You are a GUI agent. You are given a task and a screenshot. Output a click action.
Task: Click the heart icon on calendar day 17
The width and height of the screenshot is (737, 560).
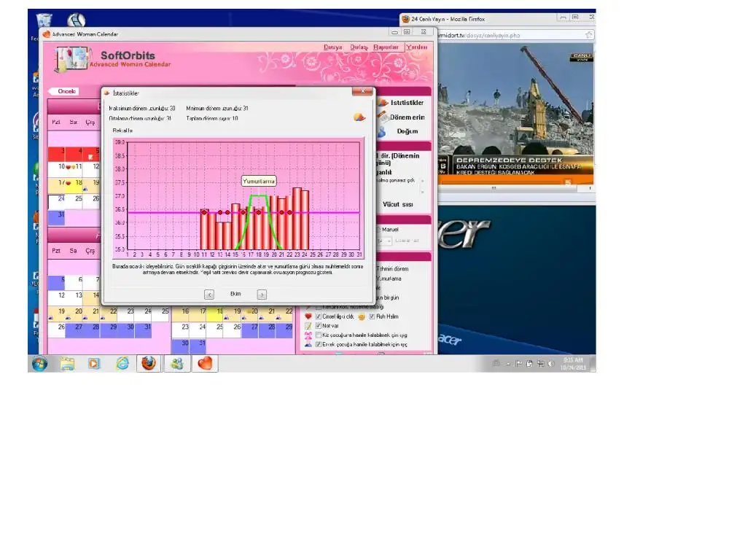68,183
